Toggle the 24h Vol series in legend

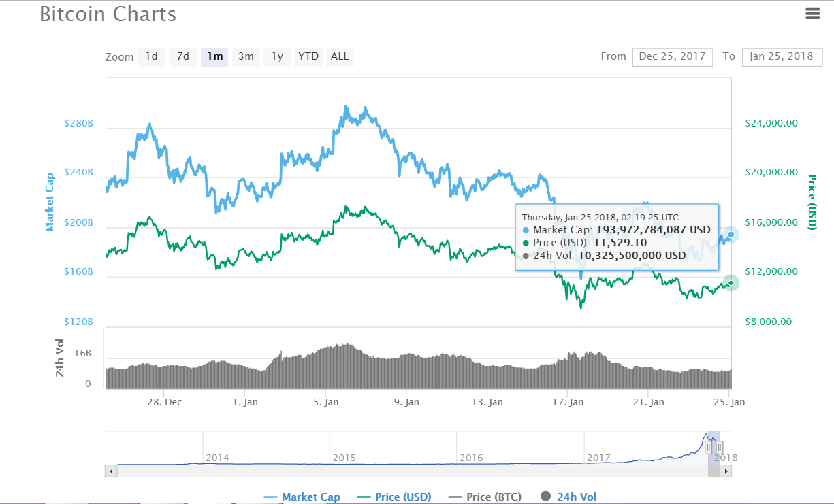pyautogui.click(x=568, y=497)
